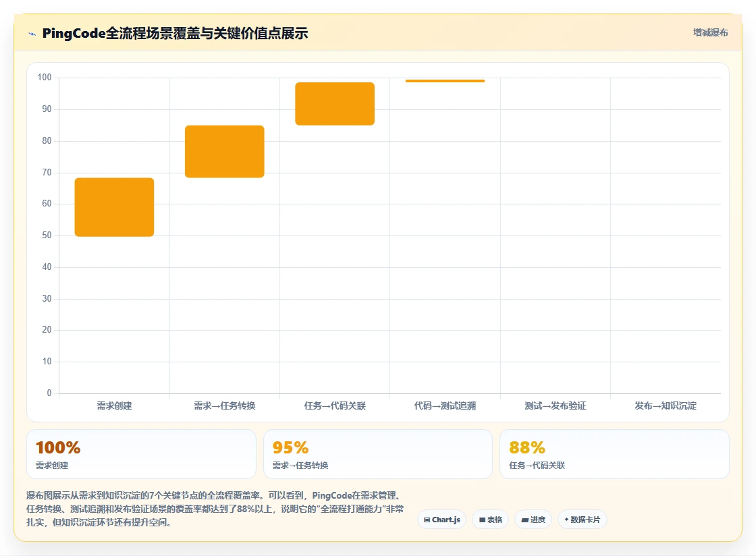Click the 100 y-axis value
Viewport: 756px width, 556px height.
[x=45, y=77]
